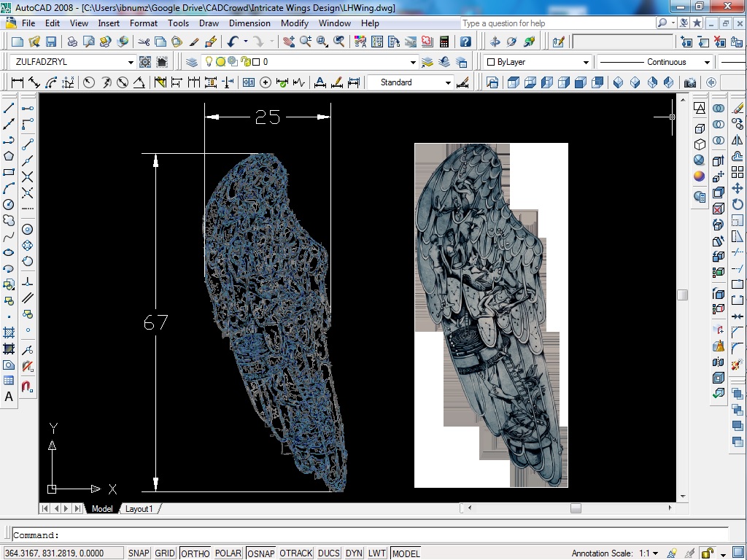747x560 pixels.
Task: Click the Command line input field
Action: 365,534
